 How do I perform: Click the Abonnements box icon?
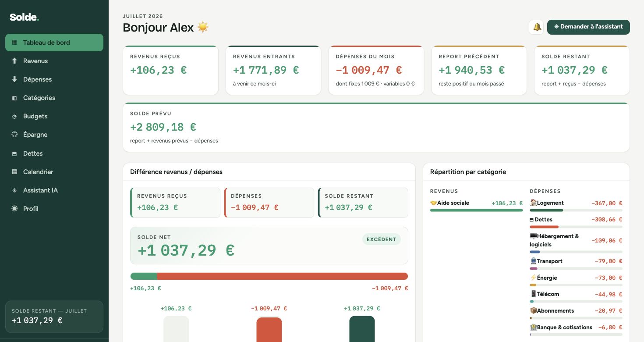point(533,311)
